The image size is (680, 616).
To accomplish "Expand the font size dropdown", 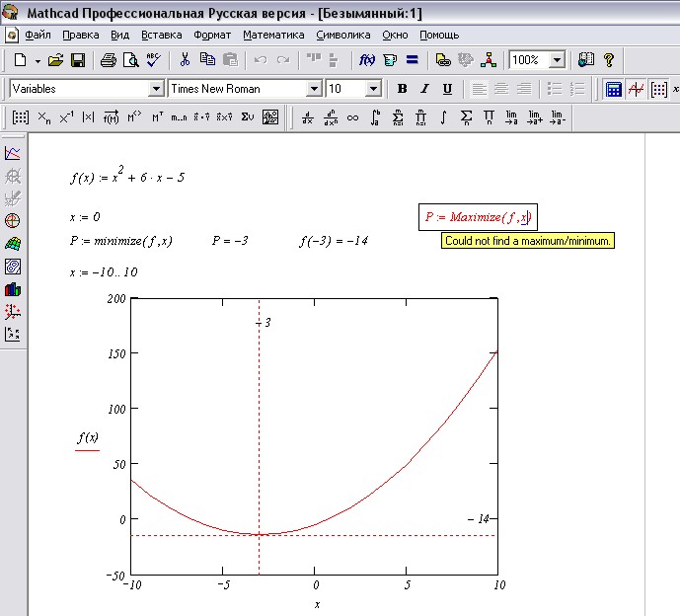I will click(x=373, y=89).
